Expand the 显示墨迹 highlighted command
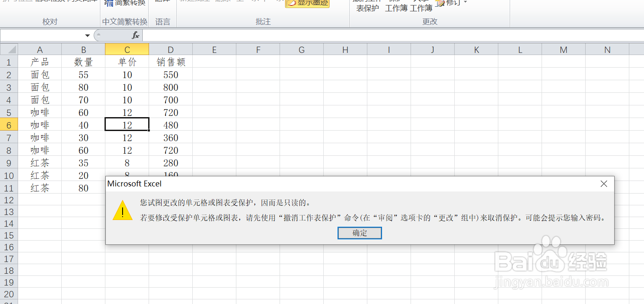This screenshot has width=644, height=304. [x=307, y=3]
